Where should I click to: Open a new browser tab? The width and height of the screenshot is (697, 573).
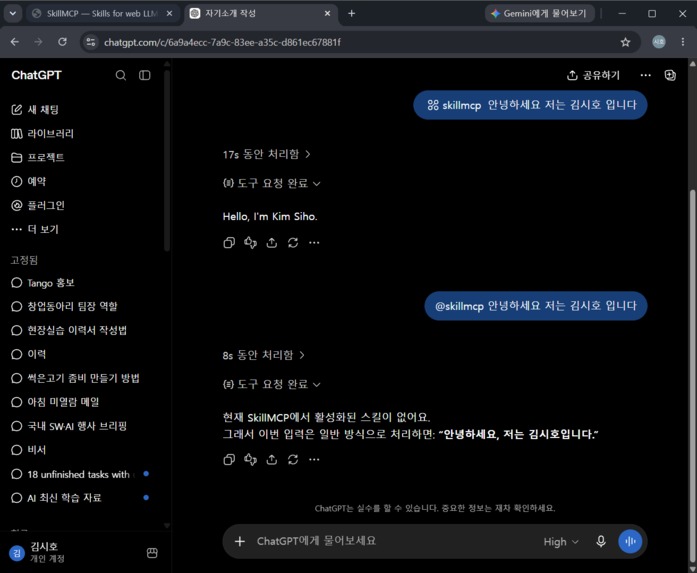tap(351, 14)
